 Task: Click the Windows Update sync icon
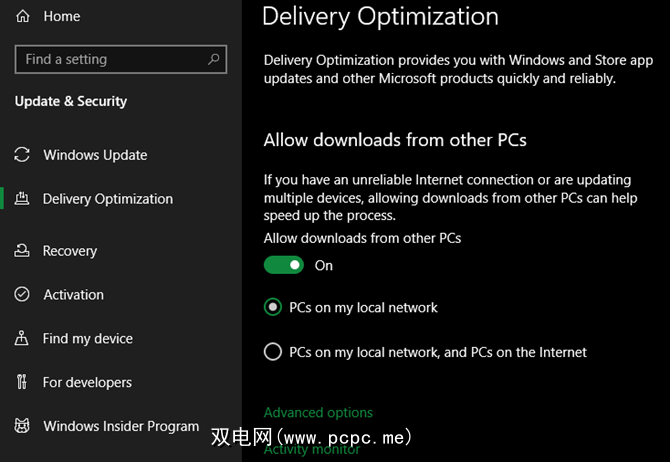click(23, 155)
